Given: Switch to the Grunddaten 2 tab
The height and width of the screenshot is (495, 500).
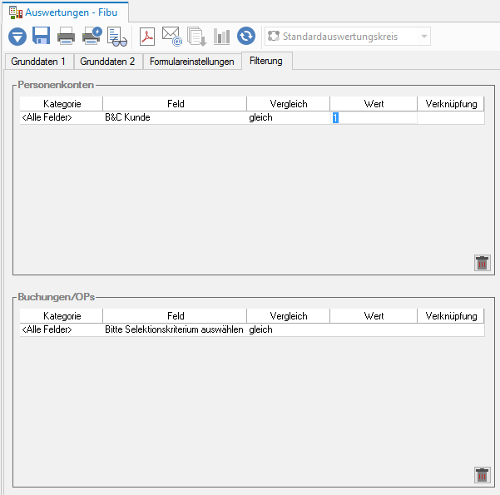Looking at the screenshot, I should pyautogui.click(x=108, y=61).
